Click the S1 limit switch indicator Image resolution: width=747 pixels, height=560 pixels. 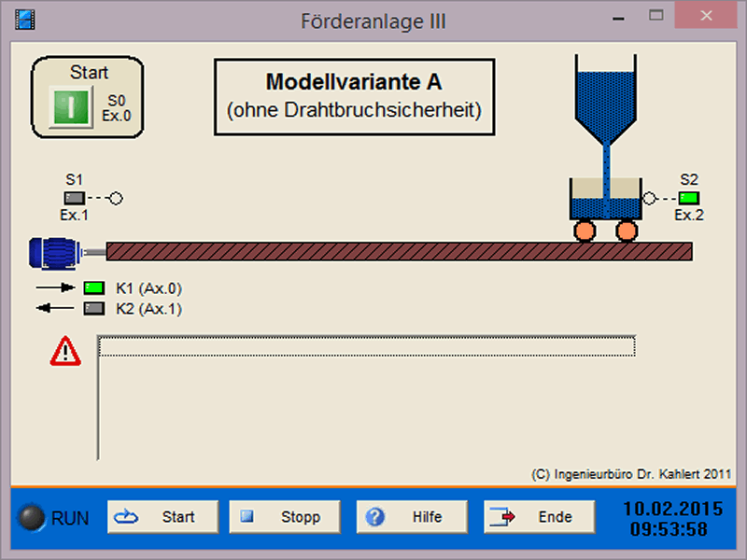pos(75,198)
